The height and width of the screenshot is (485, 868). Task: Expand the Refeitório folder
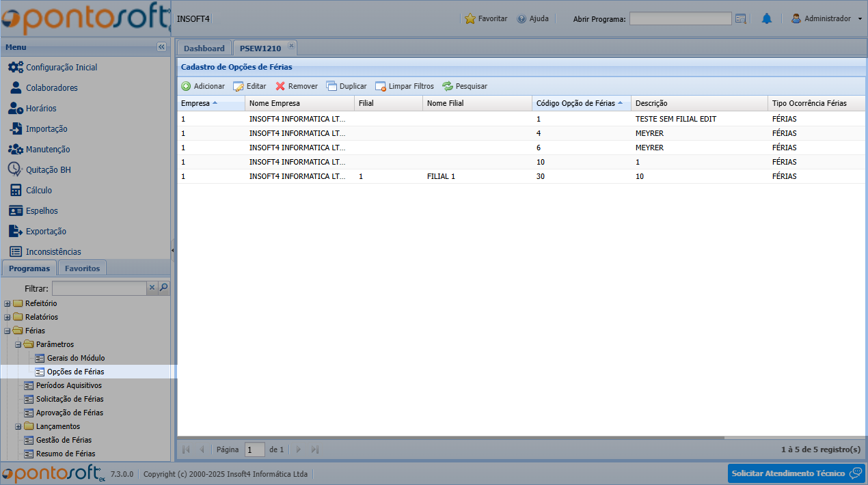click(8, 303)
